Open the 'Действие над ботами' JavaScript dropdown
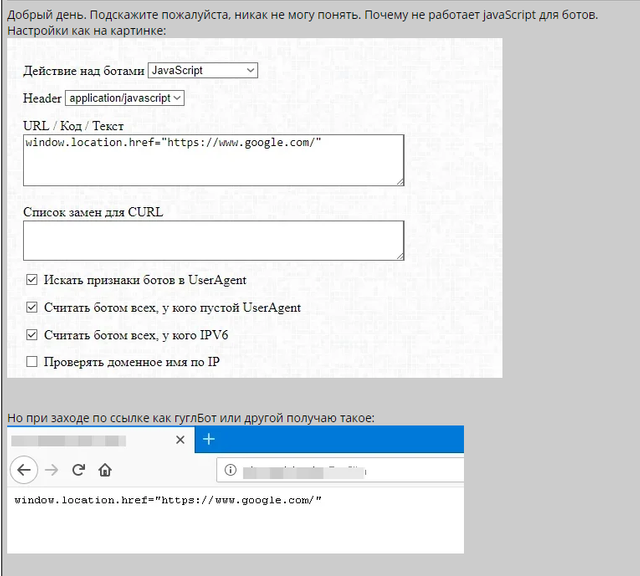The height and width of the screenshot is (576, 640). click(x=202, y=71)
